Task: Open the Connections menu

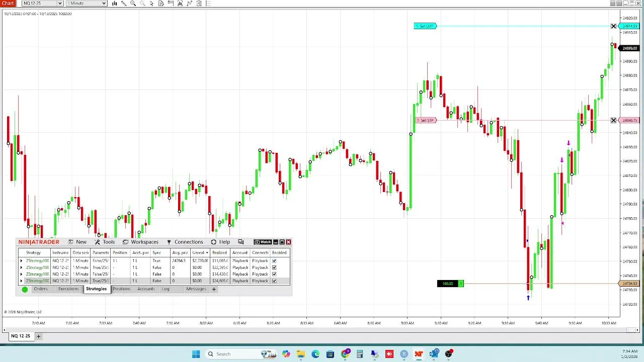Action: coord(185,242)
